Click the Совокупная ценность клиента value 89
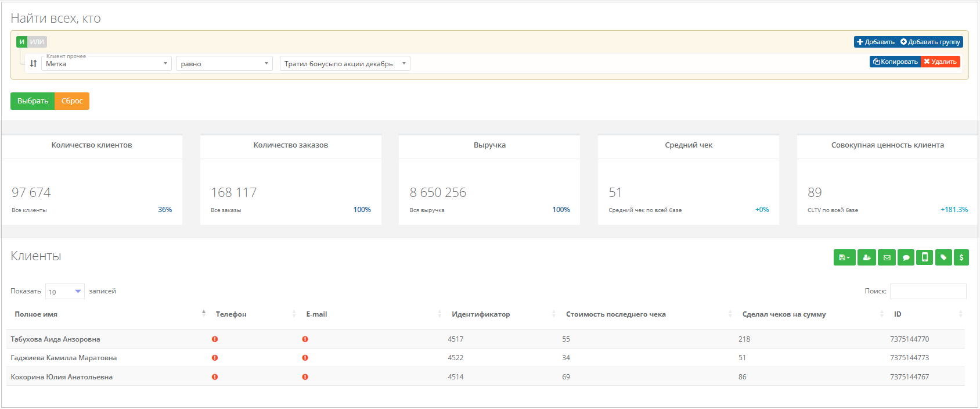980x409 pixels. pyautogui.click(x=815, y=192)
